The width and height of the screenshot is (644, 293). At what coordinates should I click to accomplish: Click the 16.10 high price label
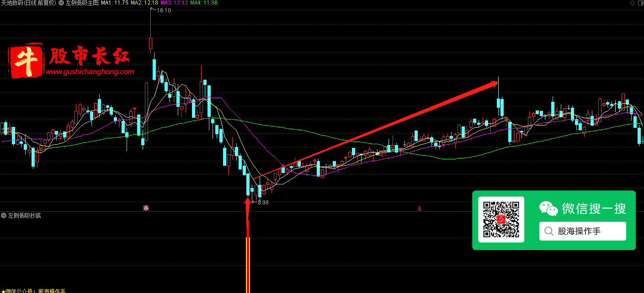(x=163, y=10)
